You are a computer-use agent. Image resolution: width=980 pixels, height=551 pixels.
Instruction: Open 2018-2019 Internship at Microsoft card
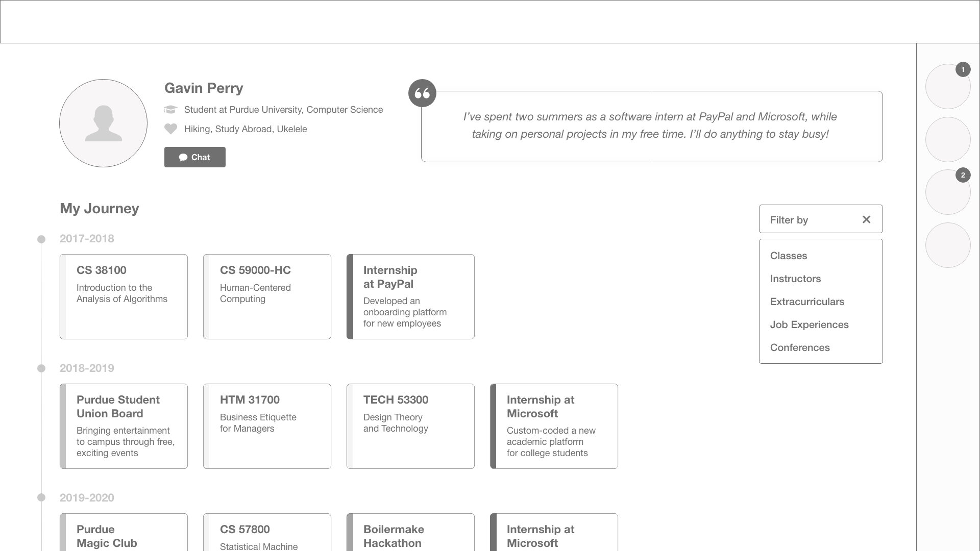coord(554,426)
